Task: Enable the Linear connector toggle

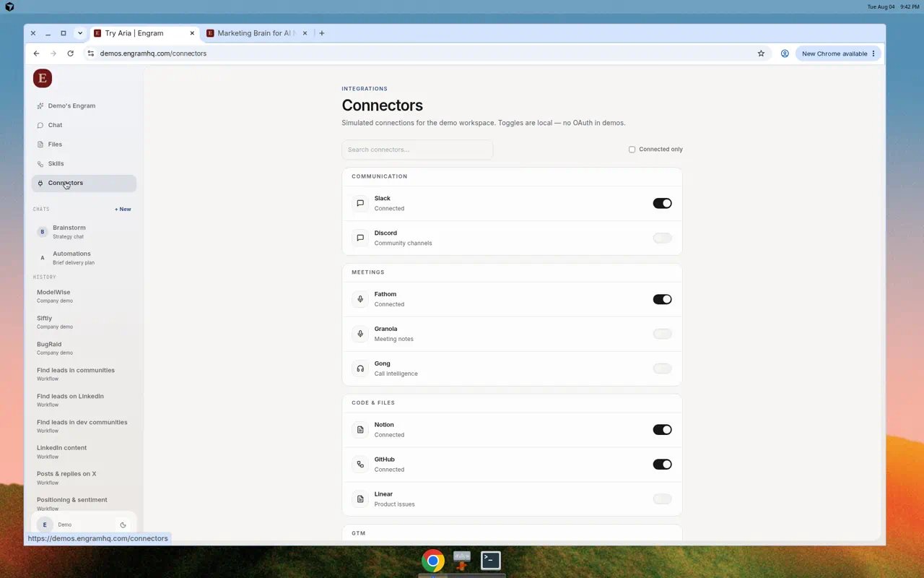Action: [662, 499]
